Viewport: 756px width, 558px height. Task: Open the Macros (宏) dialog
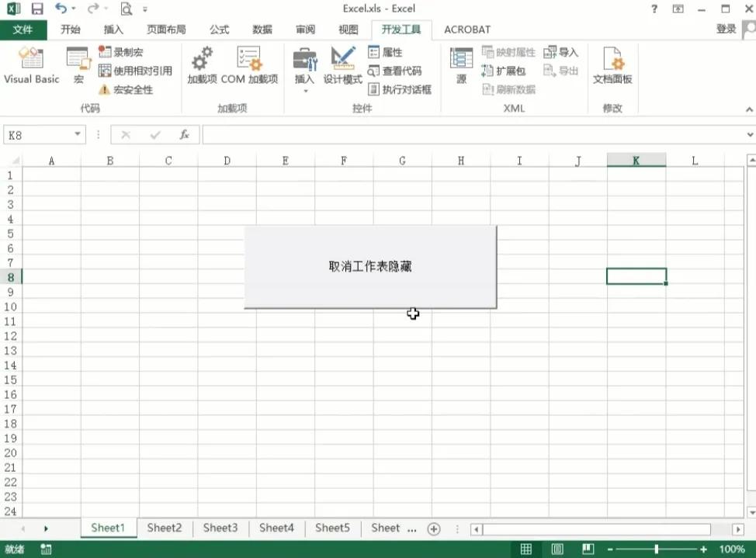tap(78, 66)
